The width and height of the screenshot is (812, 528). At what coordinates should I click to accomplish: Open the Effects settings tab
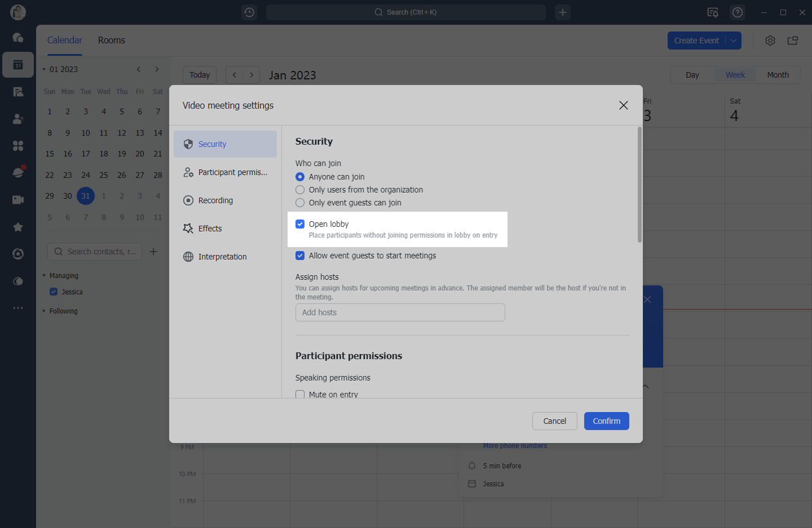pyautogui.click(x=209, y=228)
